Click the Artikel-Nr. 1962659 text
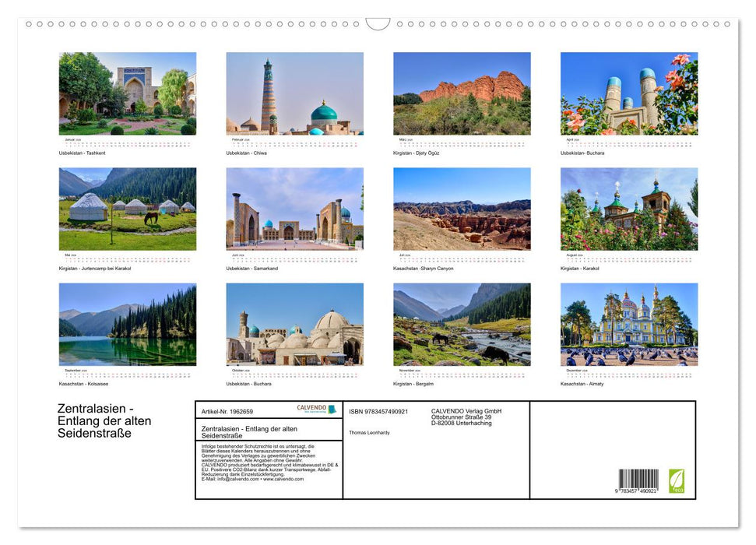The image size is (756, 545). click(x=227, y=411)
